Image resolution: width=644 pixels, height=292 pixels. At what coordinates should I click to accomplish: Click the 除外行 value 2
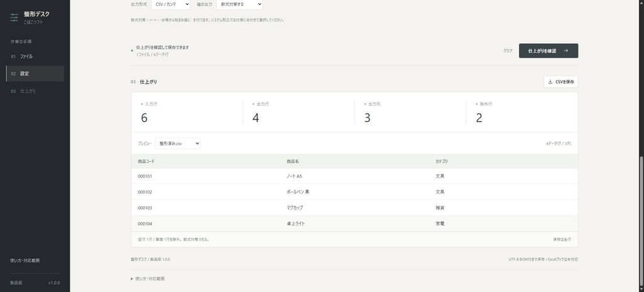coord(479,118)
